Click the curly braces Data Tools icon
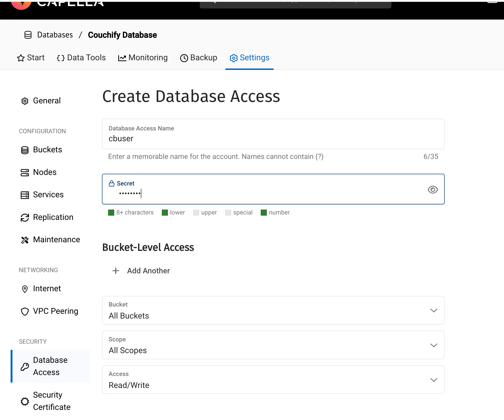This screenshot has width=504, height=420. coord(61,58)
